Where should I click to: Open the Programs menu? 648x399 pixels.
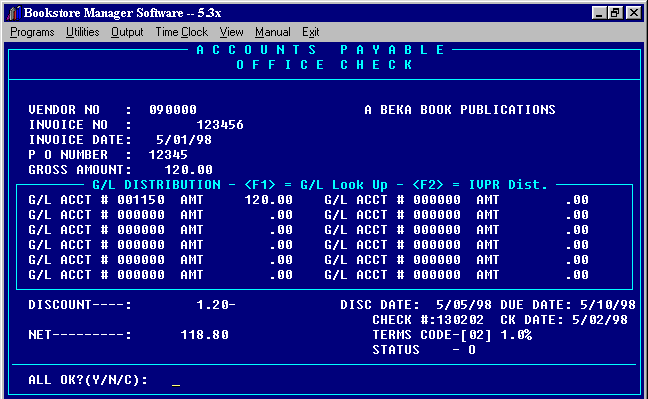click(32, 32)
